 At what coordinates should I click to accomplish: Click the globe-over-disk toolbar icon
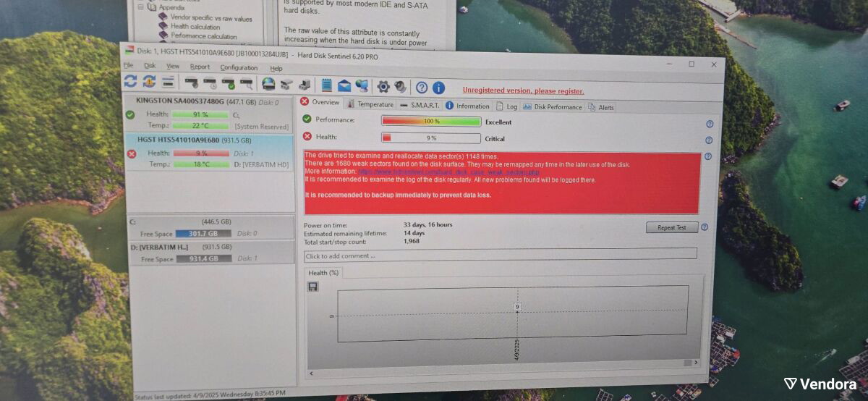click(268, 85)
